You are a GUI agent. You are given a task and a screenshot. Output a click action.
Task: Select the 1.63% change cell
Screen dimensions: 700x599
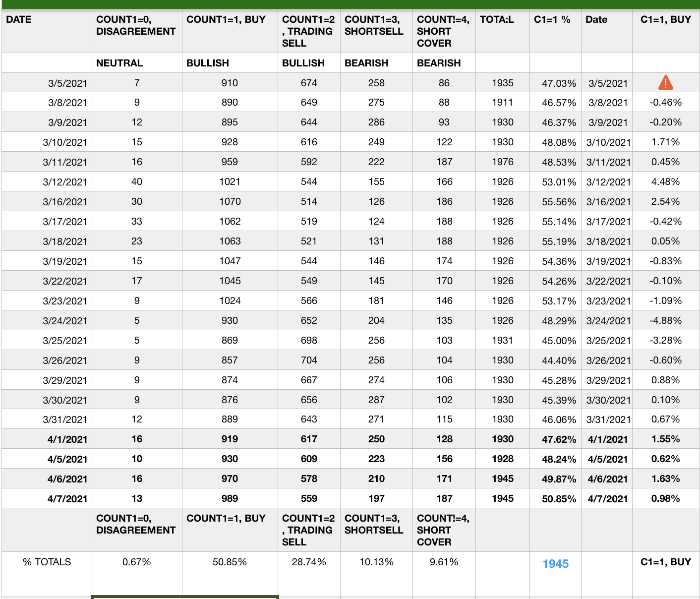[x=665, y=479]
